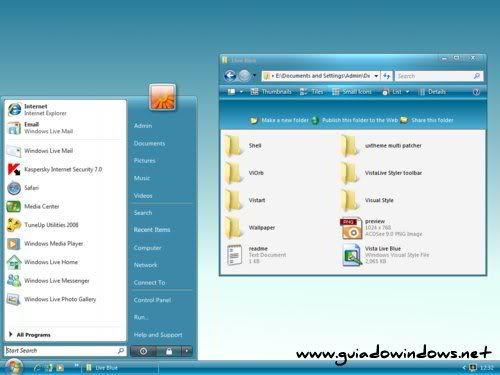Open the Shell folder
The width and height of the screenshot is (500, 375).
pos(243,146)
